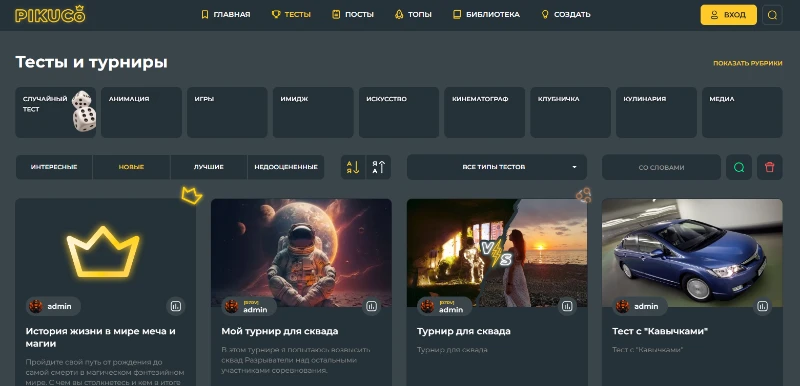Open Библиотека in top navigation
This screenshot has height=386, width=800.
(486, 15)
